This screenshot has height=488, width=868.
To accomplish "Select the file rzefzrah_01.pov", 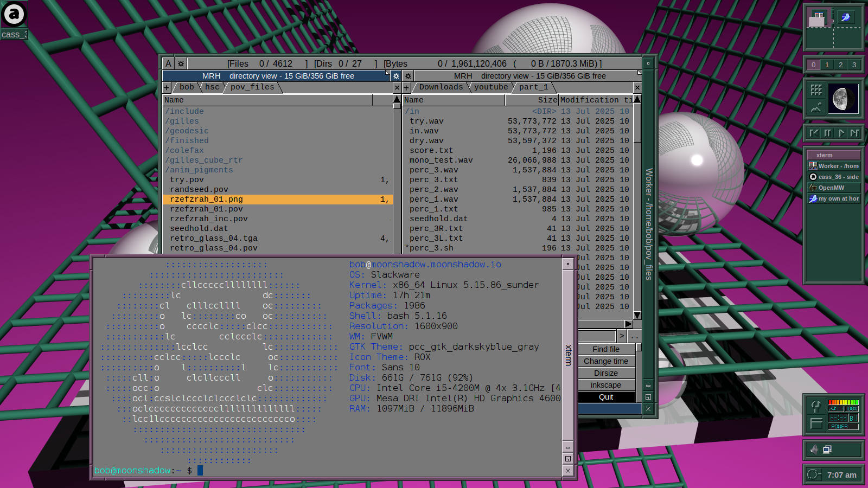I will [206, 209].
